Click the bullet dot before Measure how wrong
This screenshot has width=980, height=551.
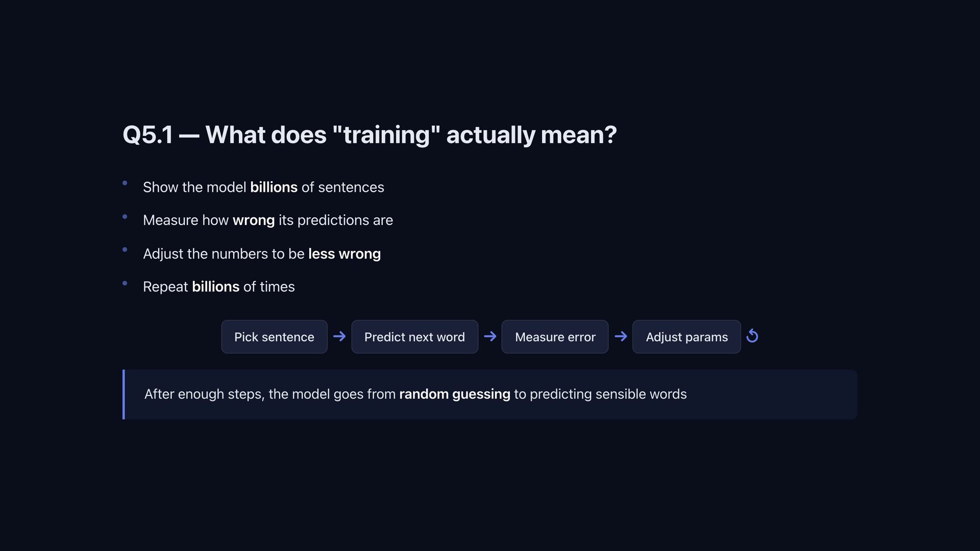(x=125, y=217)
